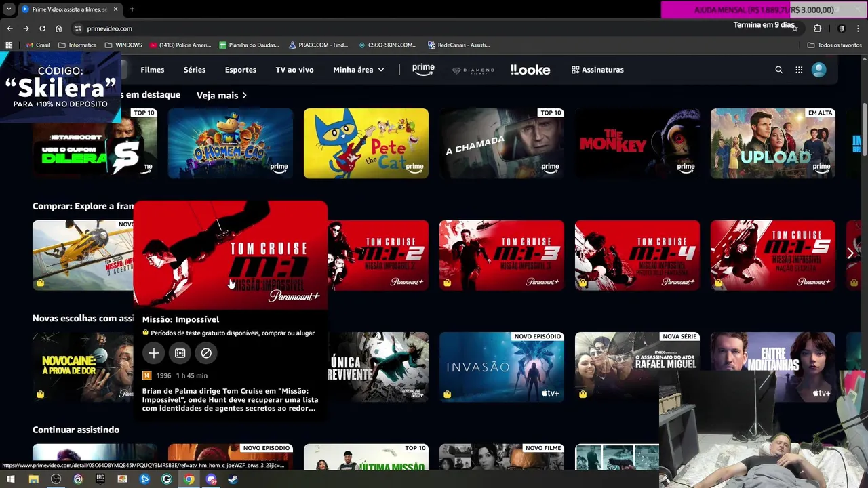Hide Missão: Impossível with the block icon
The height and width of the screenshot is (488, 868).
(x=206, y=353)
